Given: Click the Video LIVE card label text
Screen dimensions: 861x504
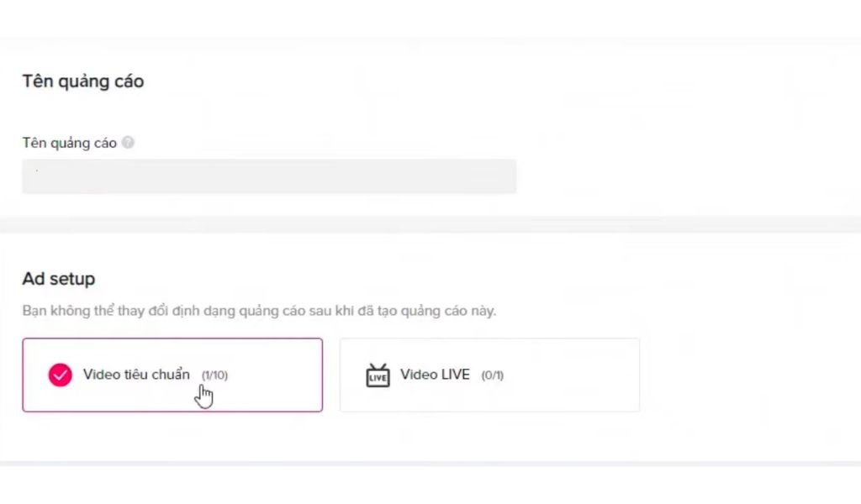Looking at the screenshot, I should [x=435, y=375].
